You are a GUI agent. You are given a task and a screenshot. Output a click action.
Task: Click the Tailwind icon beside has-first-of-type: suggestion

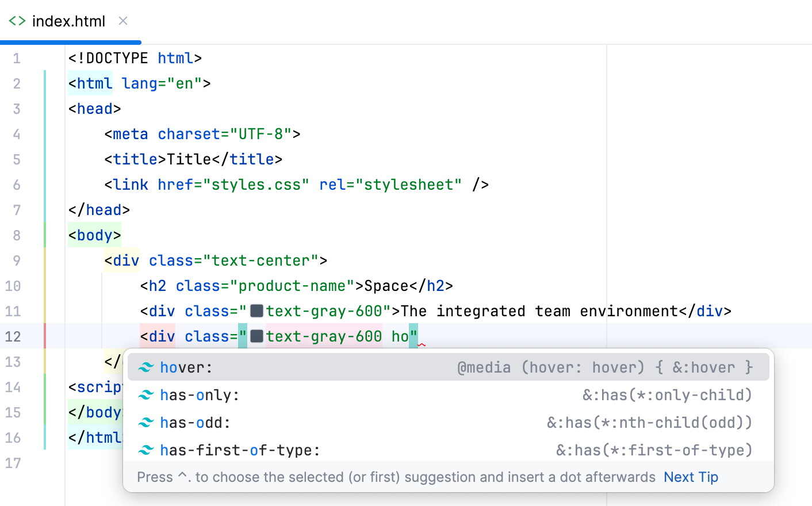(x=146, y=450)
